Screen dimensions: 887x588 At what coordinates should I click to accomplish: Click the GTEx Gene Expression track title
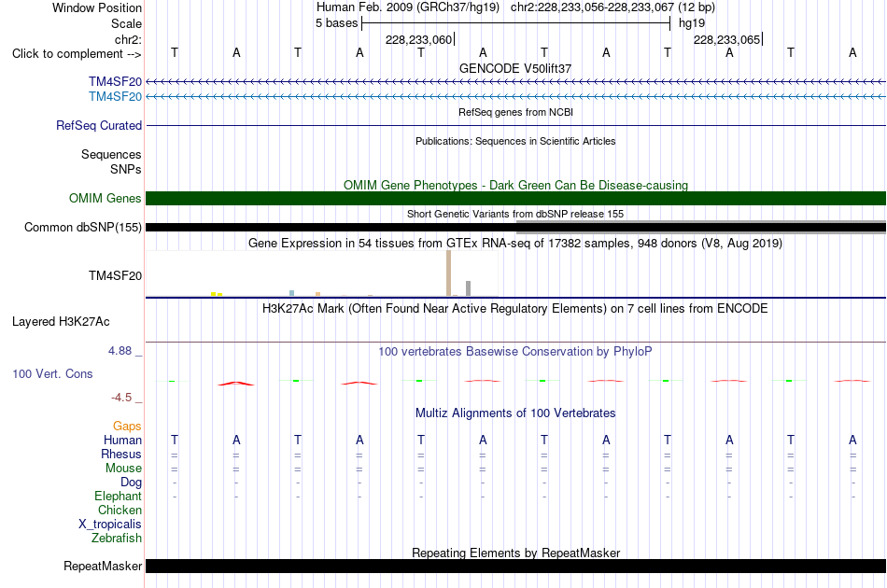pyautogui.click(x=515, y=243)
